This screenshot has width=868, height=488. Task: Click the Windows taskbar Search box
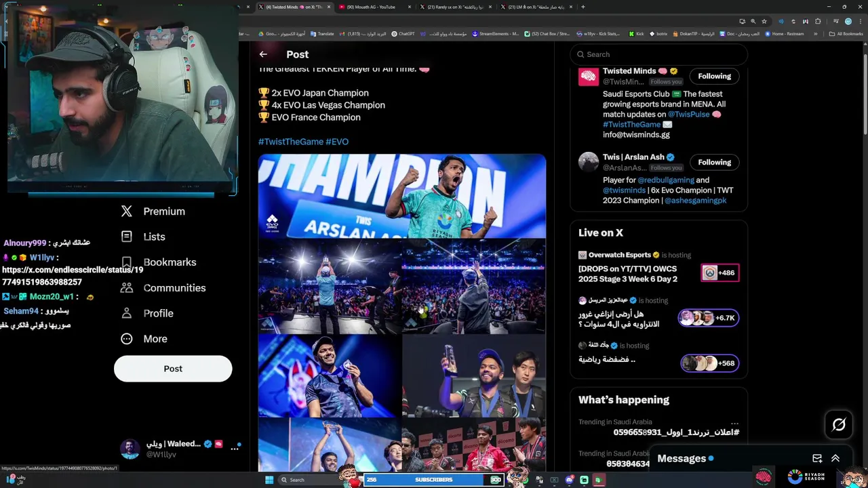[312, 480]
